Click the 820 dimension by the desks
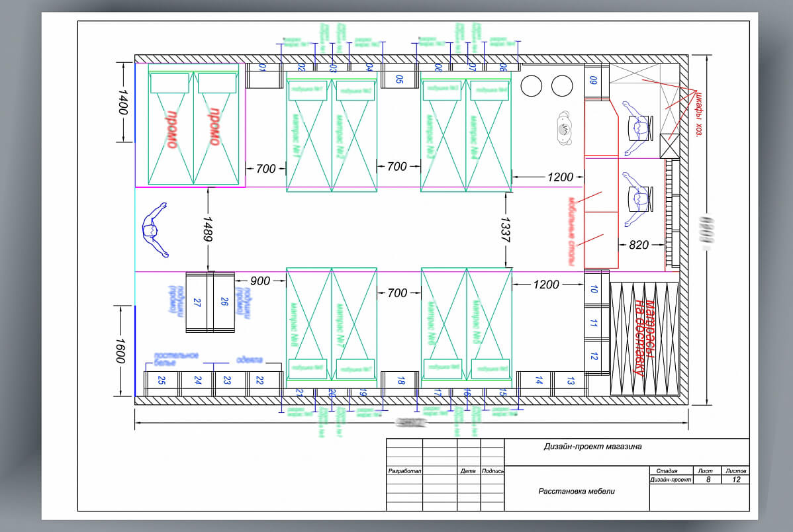Viewport: 793px width, 532px height. coord(639,245)
